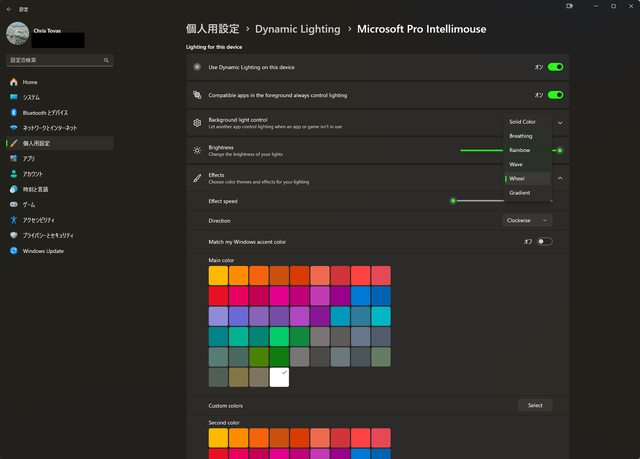
Task: Choose Rainbow from the effects list
Action: click(x=520, y=150)
